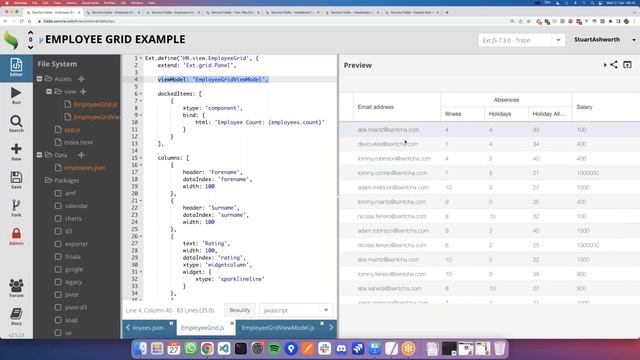
Task: Save the fiddle using Save icon
Action: (x=16, y=180)
